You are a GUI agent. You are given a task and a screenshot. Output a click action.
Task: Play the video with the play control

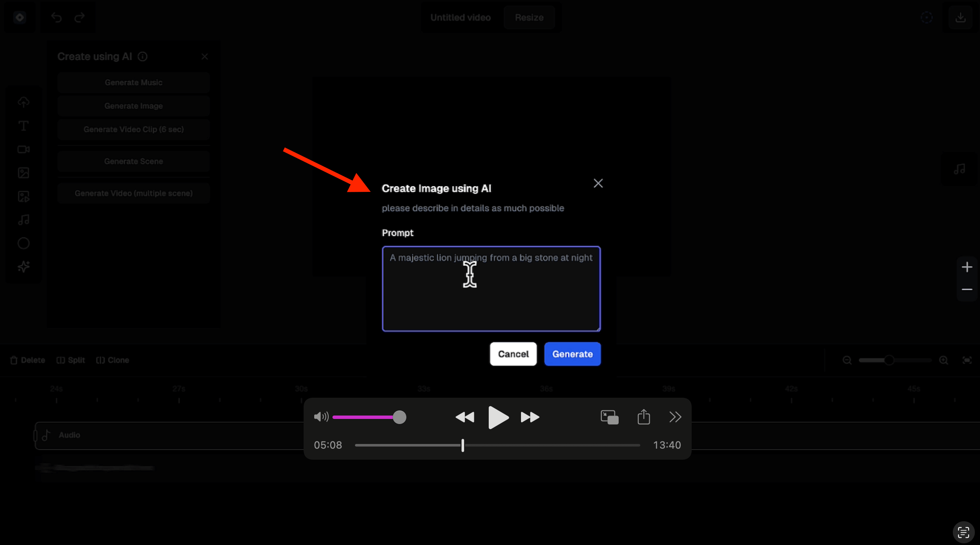tap(498, 417)
